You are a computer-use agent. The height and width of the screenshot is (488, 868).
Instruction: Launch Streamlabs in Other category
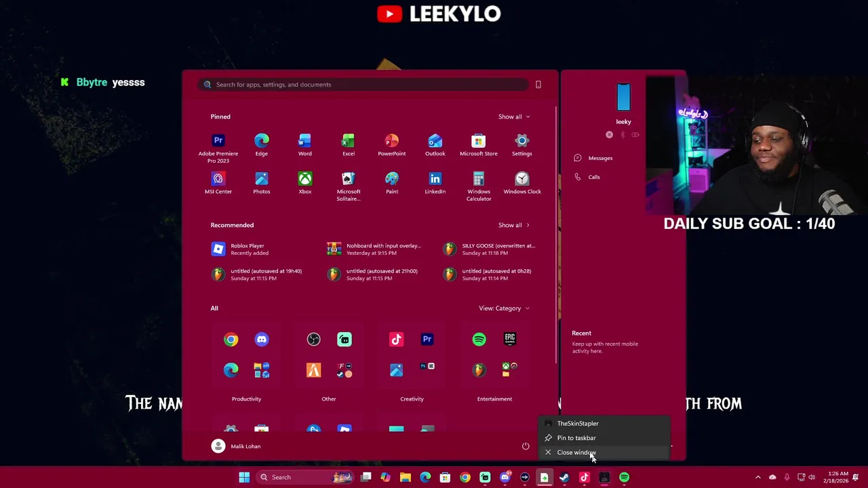[344, 339]
